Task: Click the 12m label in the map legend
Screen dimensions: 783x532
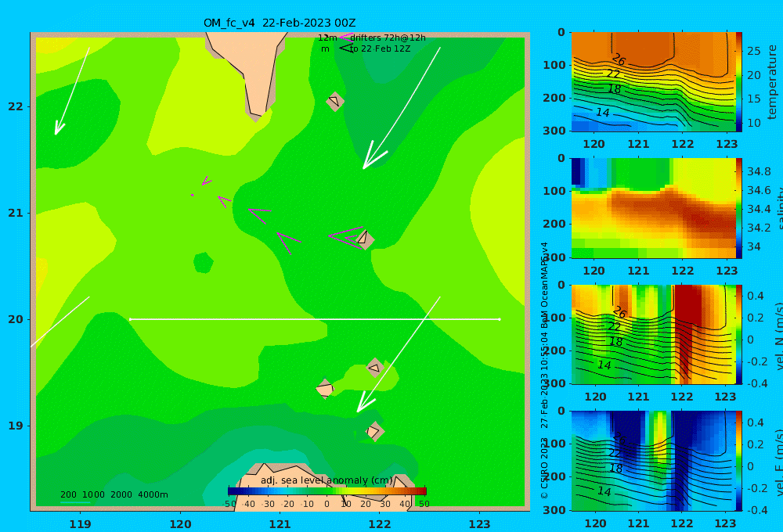Action: (327, 38)
